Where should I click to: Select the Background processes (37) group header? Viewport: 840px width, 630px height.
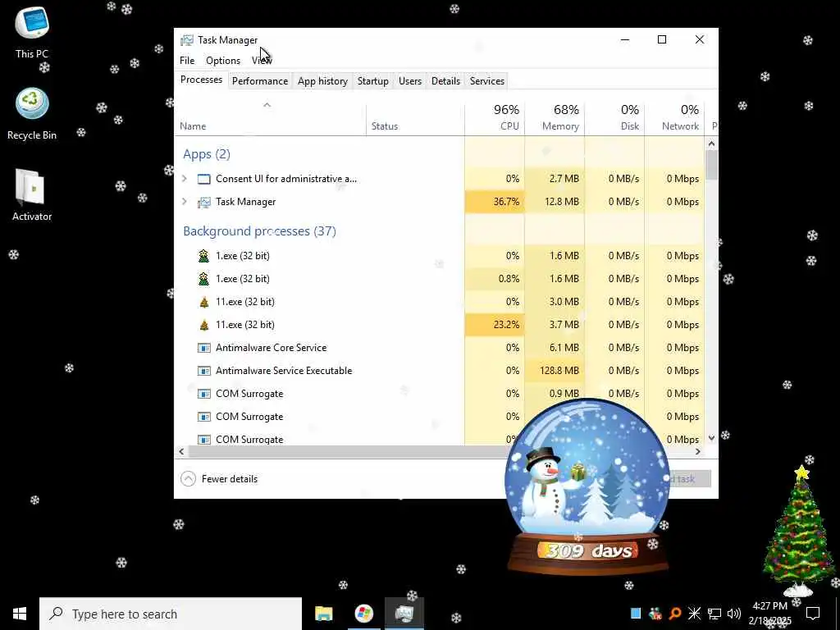(259, 231)
